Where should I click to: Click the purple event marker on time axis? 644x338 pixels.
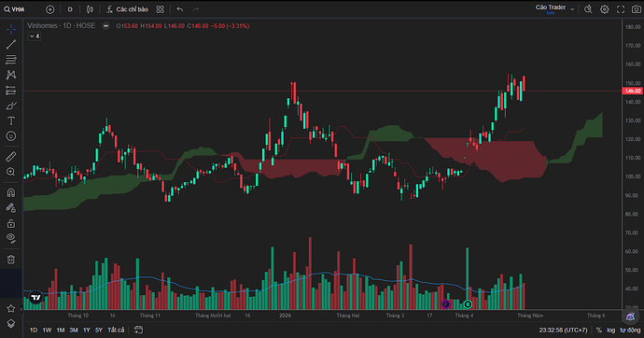click(x=445, y=304)
